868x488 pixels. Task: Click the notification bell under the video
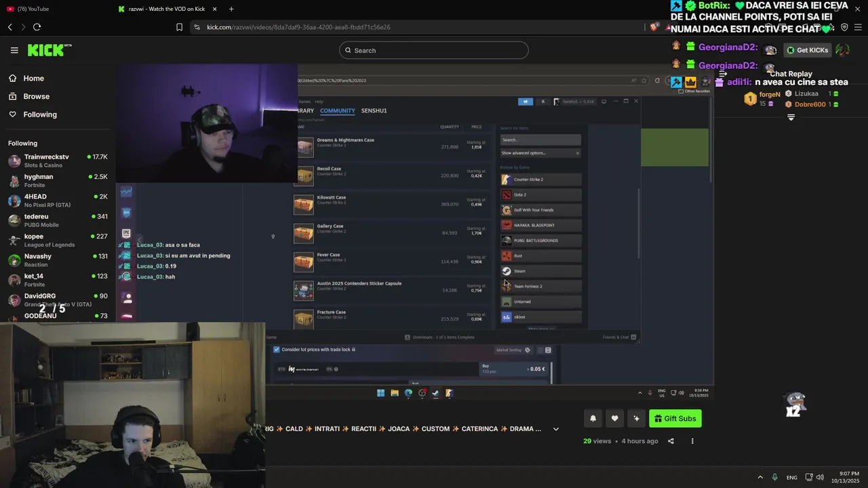(x=593, y=418)
